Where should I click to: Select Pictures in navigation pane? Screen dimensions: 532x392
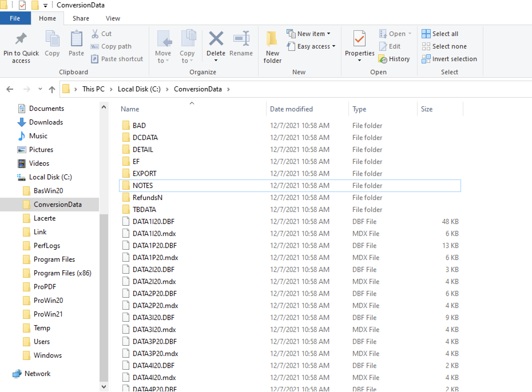coord(35,150)
